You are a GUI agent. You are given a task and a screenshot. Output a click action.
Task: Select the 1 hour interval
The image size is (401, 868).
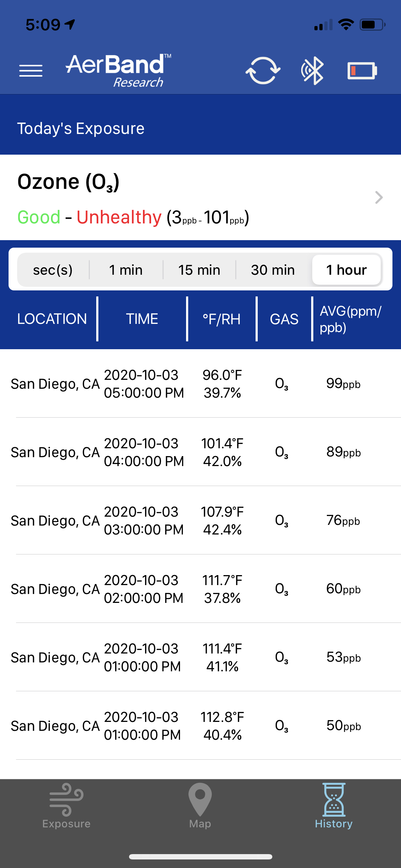[346, 270]
